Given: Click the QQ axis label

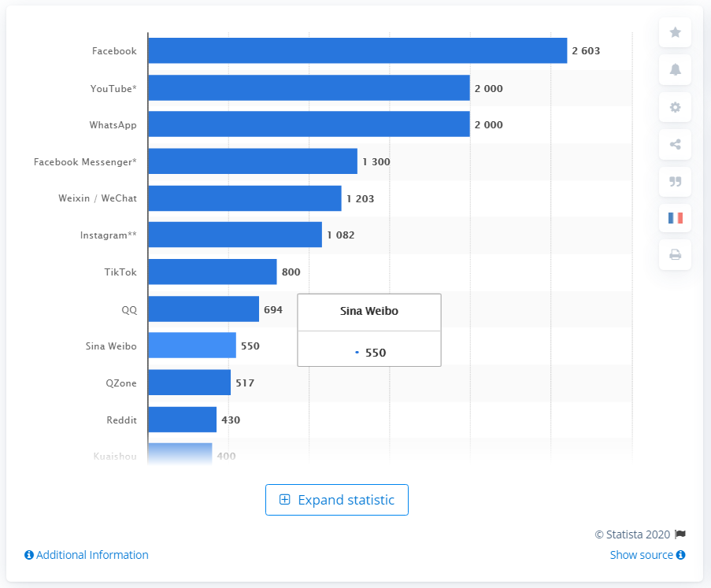Looking at the screenshot, I should coord(129,310).
